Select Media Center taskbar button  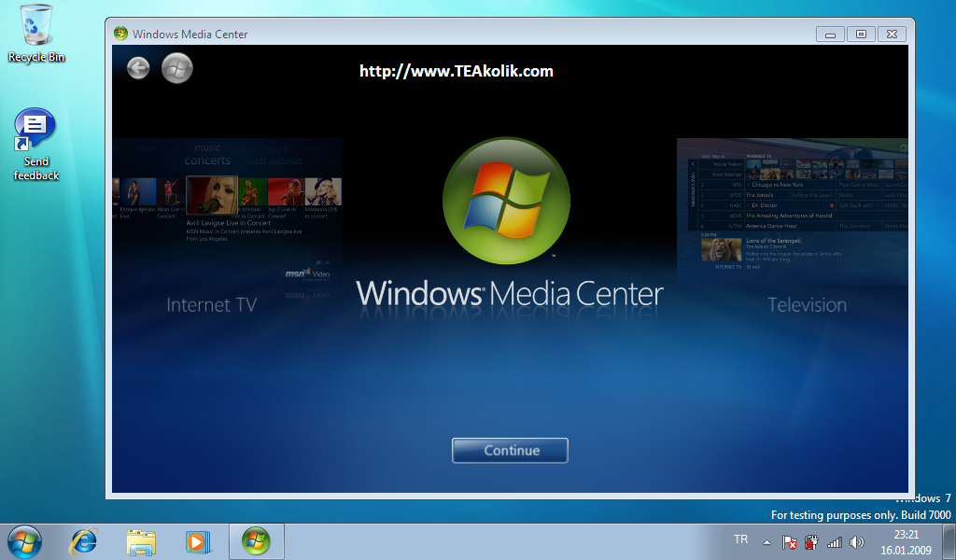[256, 541]
